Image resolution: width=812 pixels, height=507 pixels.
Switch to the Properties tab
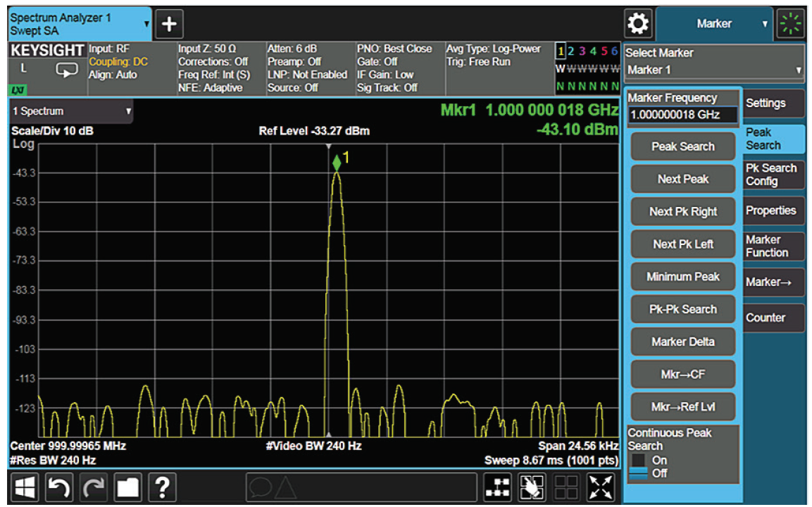tap(773, 211)
